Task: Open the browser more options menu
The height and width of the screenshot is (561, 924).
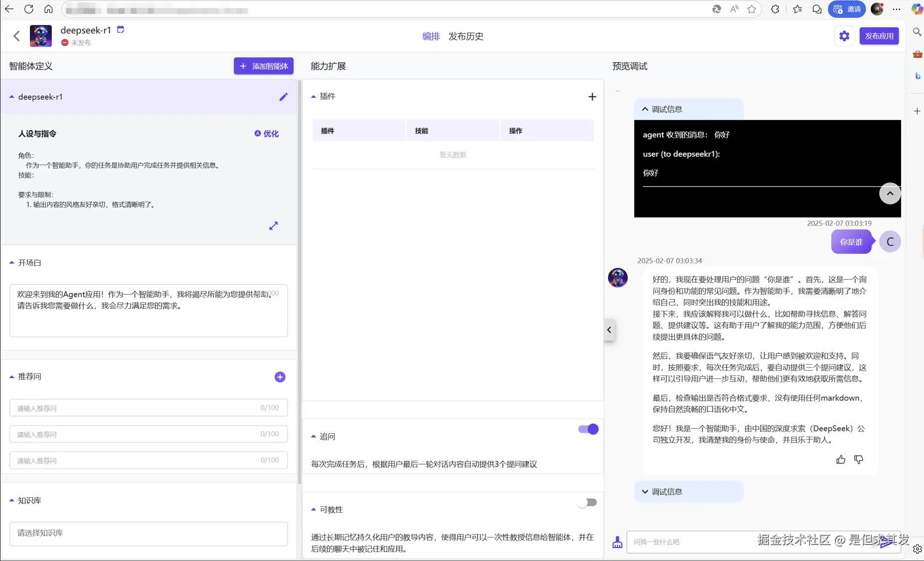Action: click(x=897, y=9)
